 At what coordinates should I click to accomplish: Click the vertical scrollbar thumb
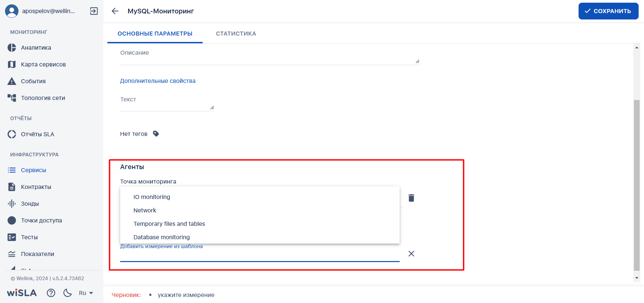click(637, 185)
